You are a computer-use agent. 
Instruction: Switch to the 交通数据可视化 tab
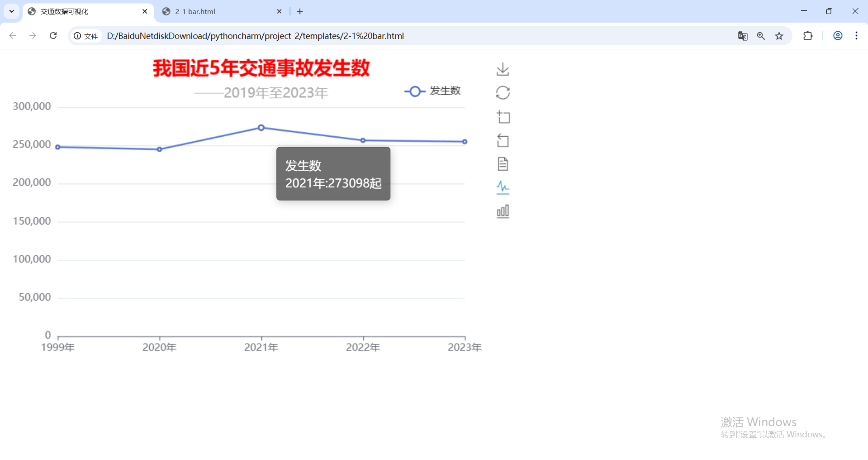(88, 11)
